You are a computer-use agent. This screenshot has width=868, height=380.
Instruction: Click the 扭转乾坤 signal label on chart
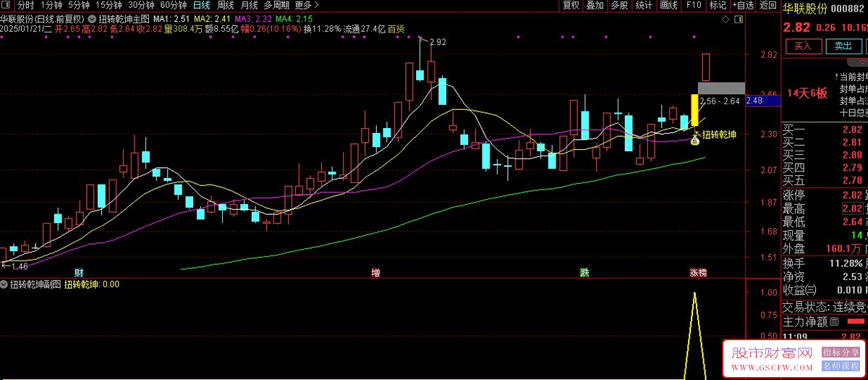[718, 135]
